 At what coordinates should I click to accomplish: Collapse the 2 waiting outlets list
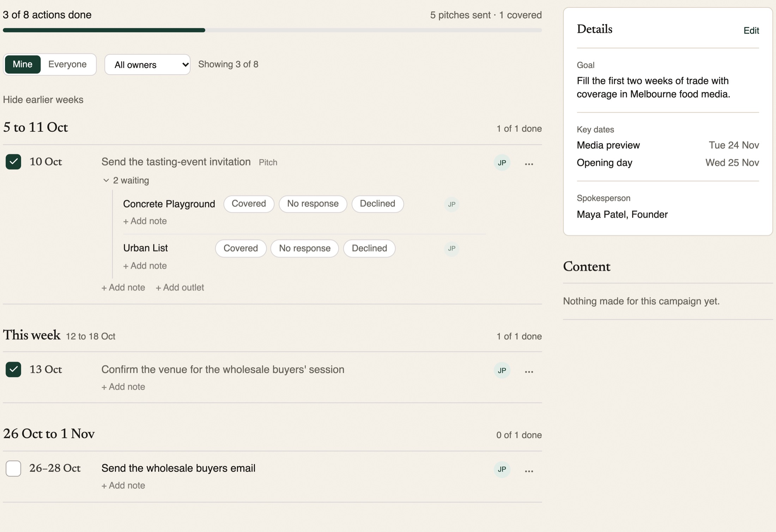[126, 180]
